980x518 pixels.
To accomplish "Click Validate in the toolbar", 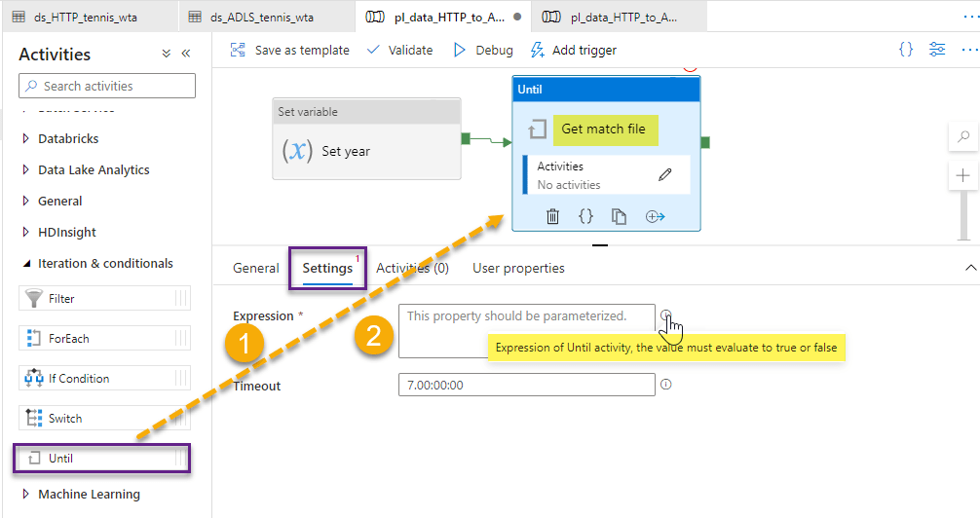I will point(399,50).
